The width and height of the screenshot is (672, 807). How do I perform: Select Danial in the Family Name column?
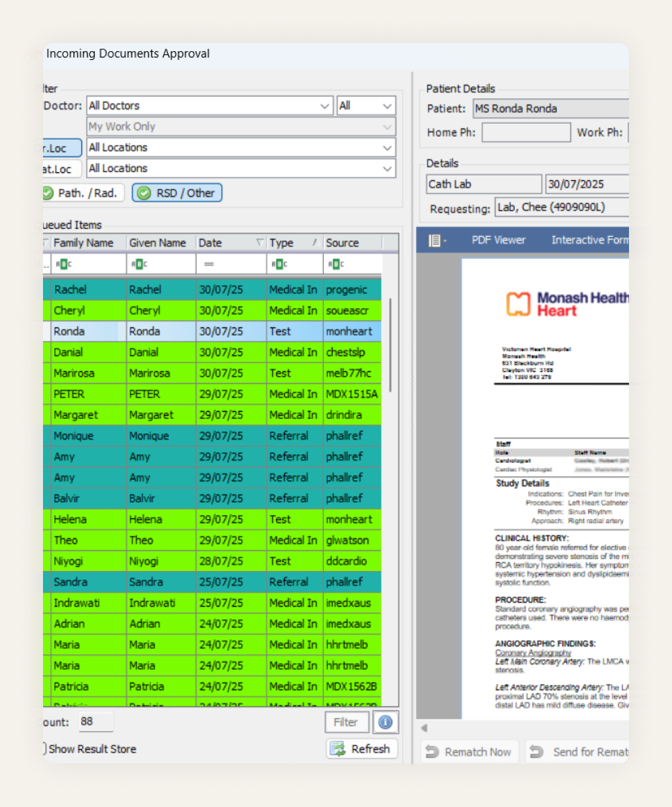pos(89,352)
